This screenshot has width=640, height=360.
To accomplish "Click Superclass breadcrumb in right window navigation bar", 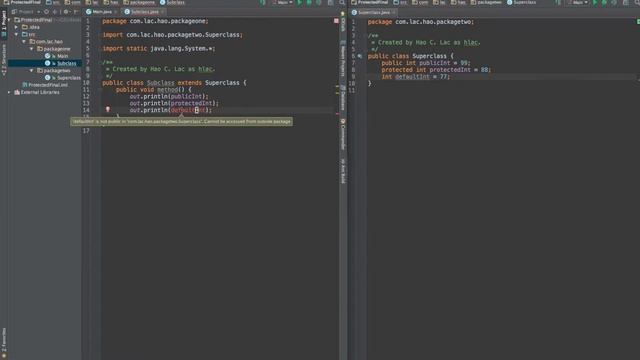I will (x=522, y=3).
